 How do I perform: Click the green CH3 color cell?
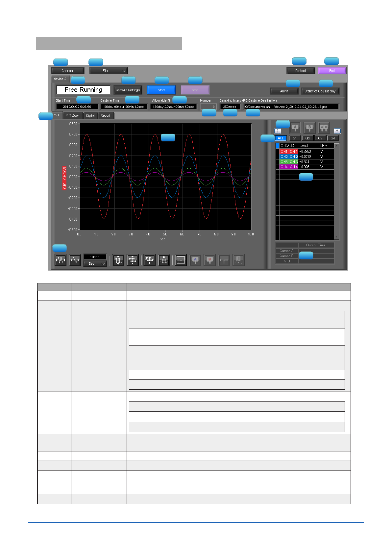(x=289, y=162)
